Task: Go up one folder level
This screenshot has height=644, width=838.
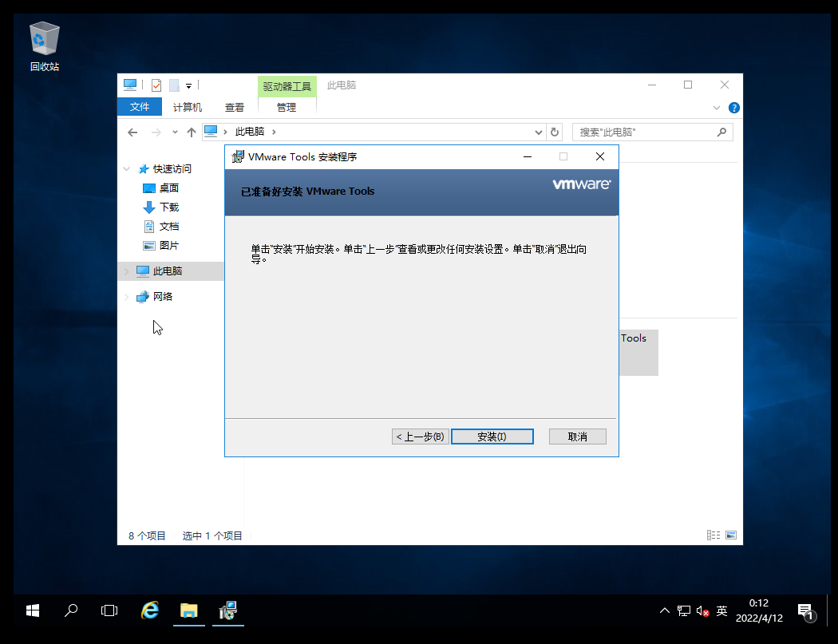Action: point(192,132)
